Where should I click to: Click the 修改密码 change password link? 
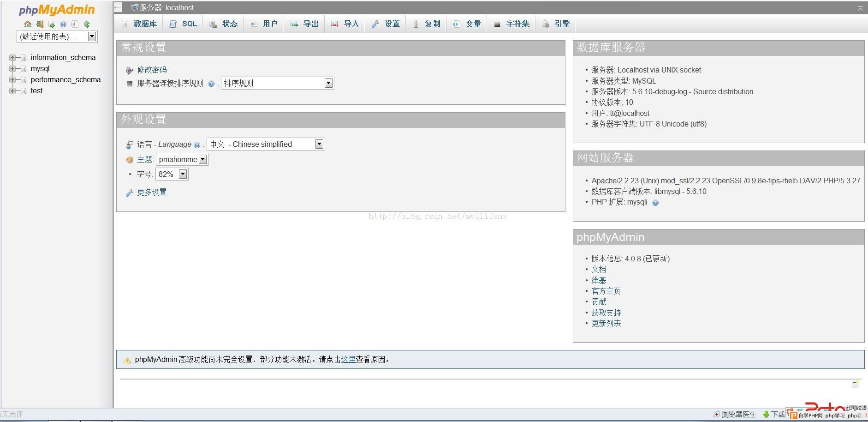pos(152,70)
